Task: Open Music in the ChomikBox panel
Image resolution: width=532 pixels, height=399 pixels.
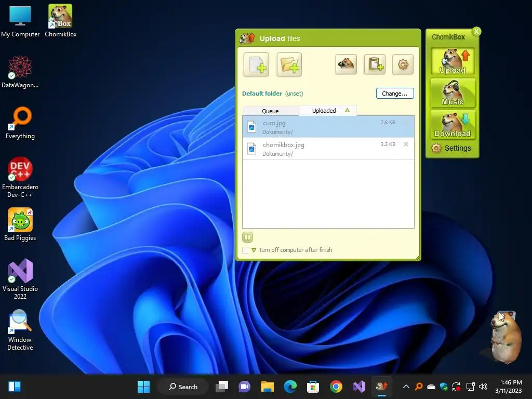Action: tap(453, 92)
